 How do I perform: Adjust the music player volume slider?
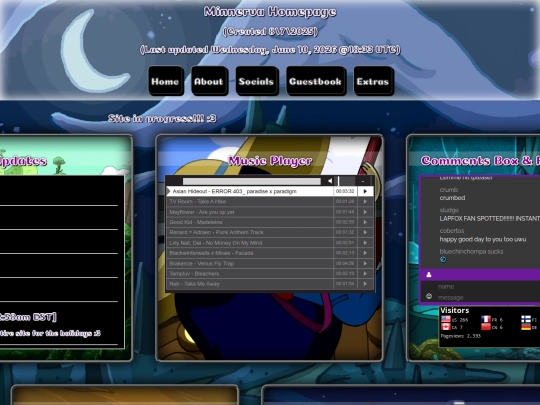click(x=345, y=181)
